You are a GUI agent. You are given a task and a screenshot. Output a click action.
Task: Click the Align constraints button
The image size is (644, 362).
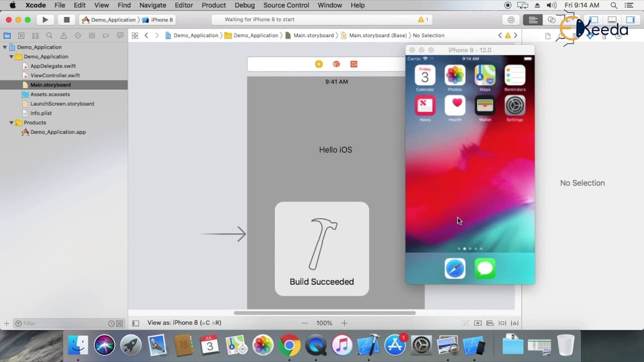click(490, 323)
